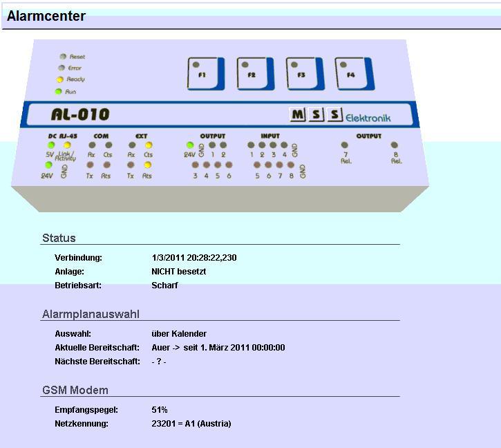Click the Betriebsart value Scharf

(164, 286)
